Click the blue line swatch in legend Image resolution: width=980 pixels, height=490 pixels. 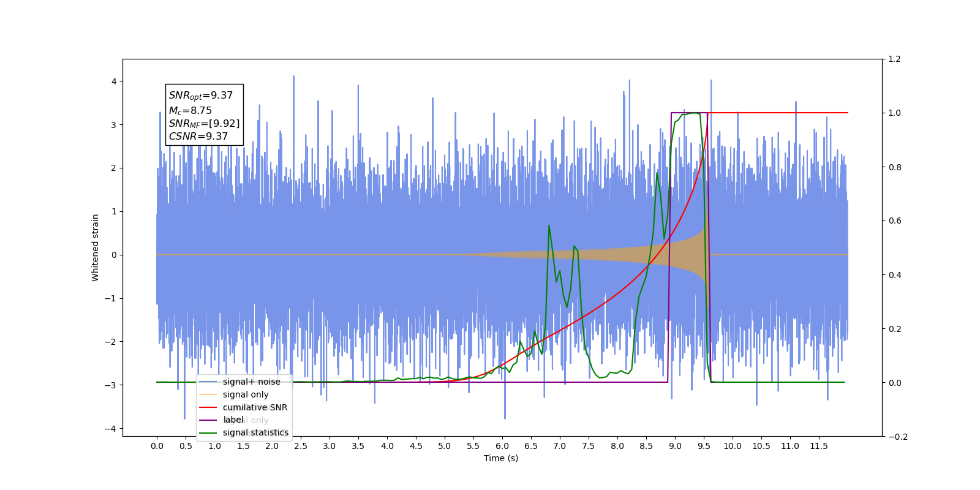[208, 382]
